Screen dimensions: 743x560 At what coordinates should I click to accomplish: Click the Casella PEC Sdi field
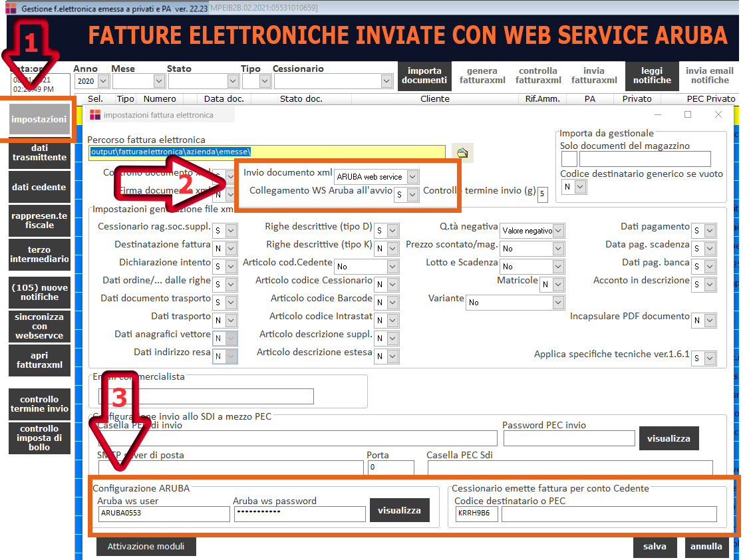pos(570,467)
